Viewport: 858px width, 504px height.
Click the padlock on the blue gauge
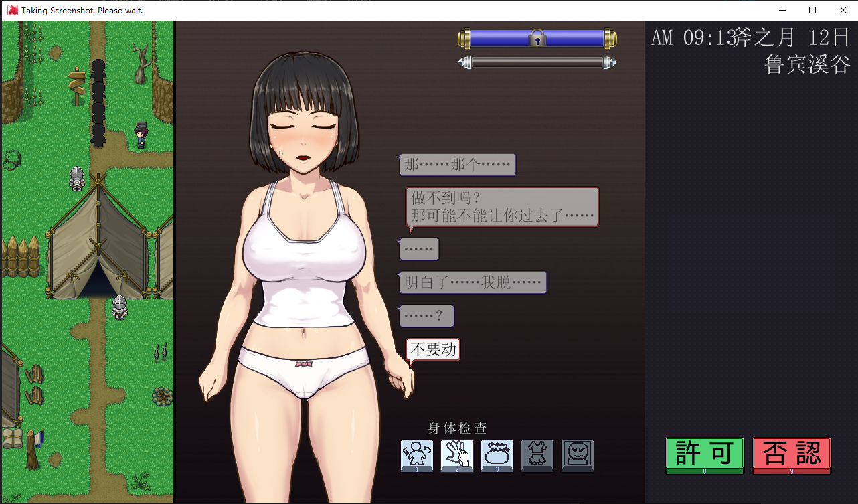(x=537, y=38)
